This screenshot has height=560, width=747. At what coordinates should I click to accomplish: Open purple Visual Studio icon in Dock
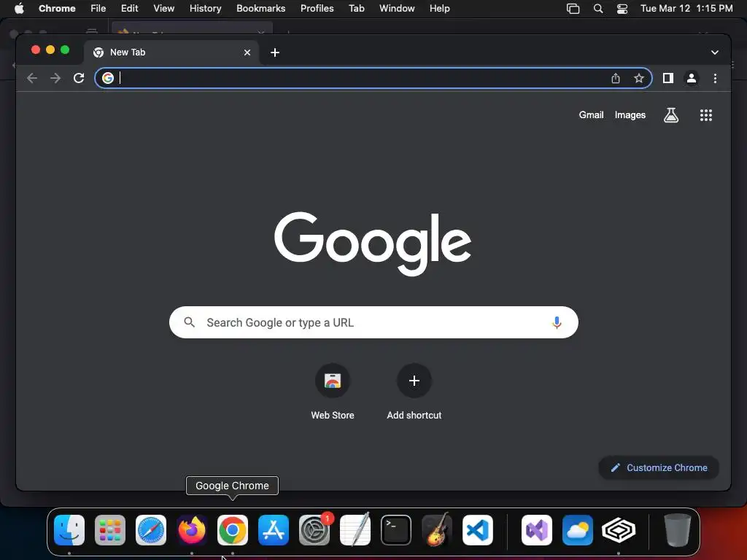tap(537, 529)
